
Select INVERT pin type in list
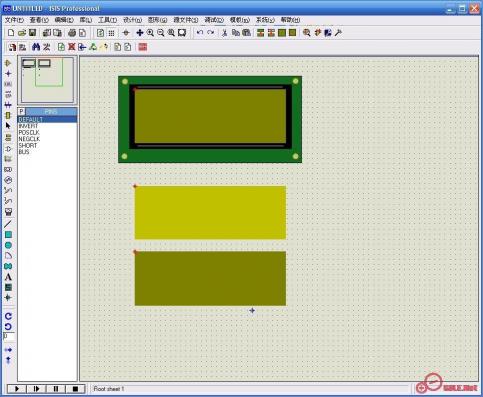28,126
